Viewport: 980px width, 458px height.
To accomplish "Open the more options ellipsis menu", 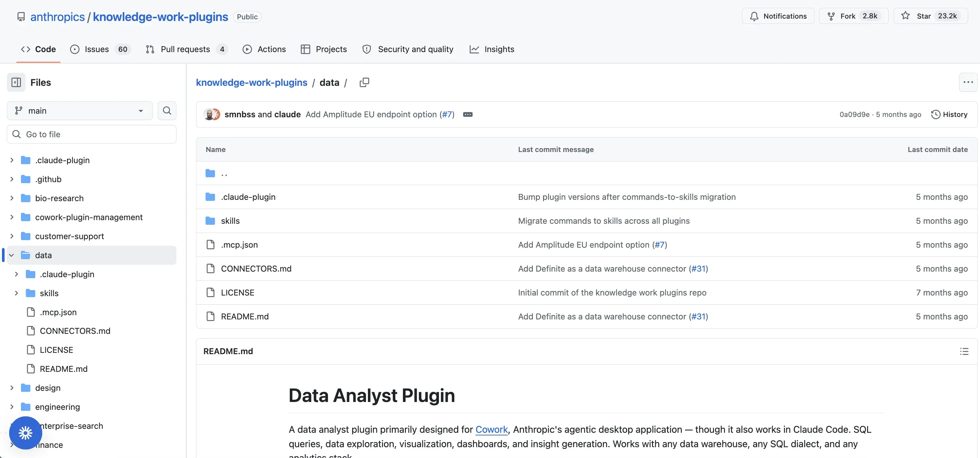I will (968, 82).
